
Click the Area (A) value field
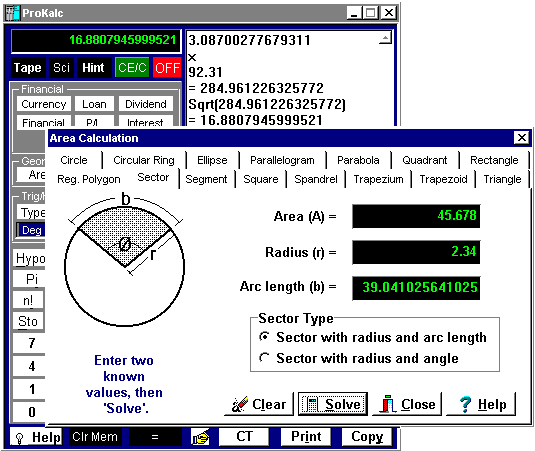coord(416,216)
